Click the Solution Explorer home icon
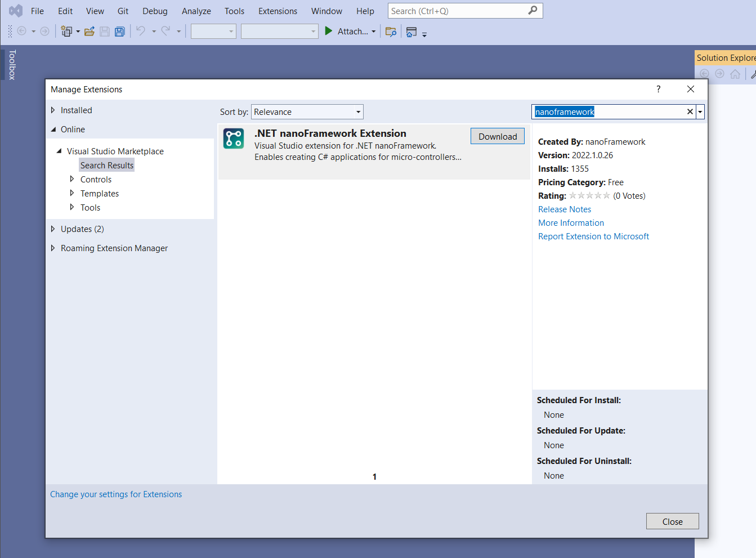 (x=735, y=73)
